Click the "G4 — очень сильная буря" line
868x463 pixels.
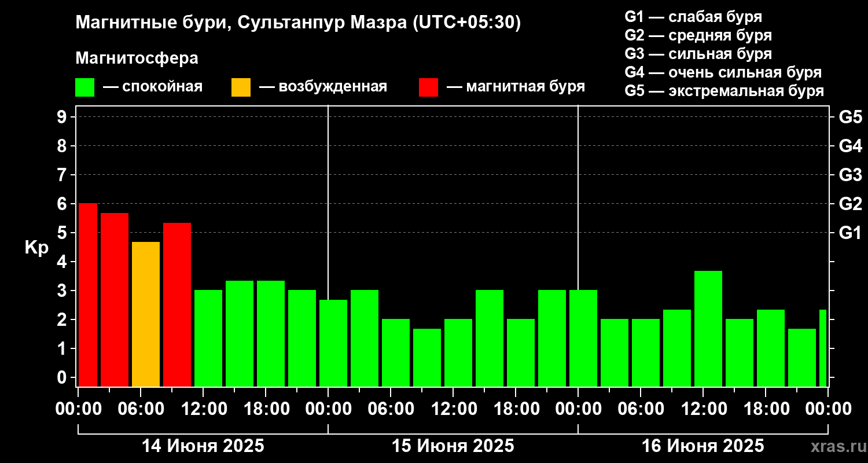pyautogui.click(x=723, y=72)
